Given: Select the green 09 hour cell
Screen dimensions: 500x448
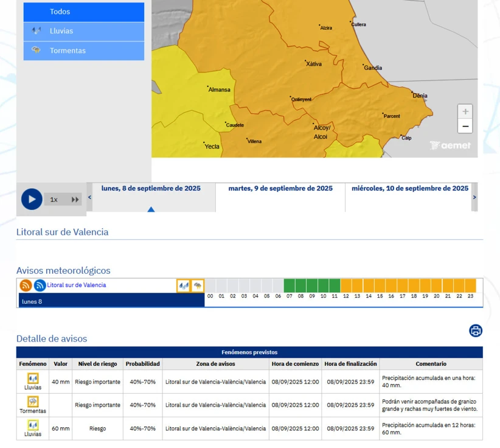Looking at the screenshot, I should (312, 285).
